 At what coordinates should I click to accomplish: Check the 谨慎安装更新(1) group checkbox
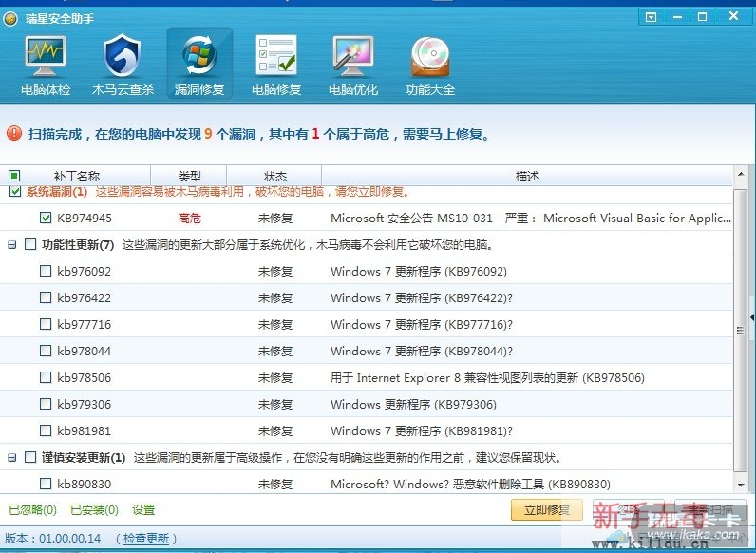pos(29,457)
